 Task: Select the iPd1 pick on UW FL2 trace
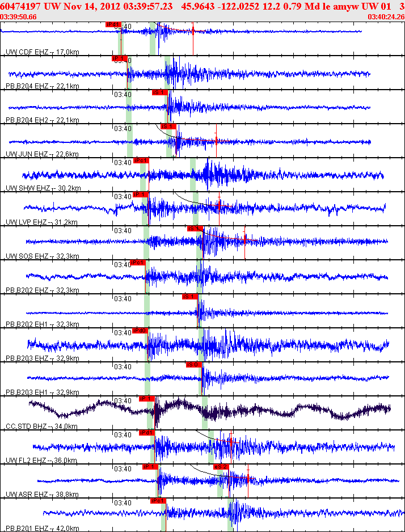(147, 433)
